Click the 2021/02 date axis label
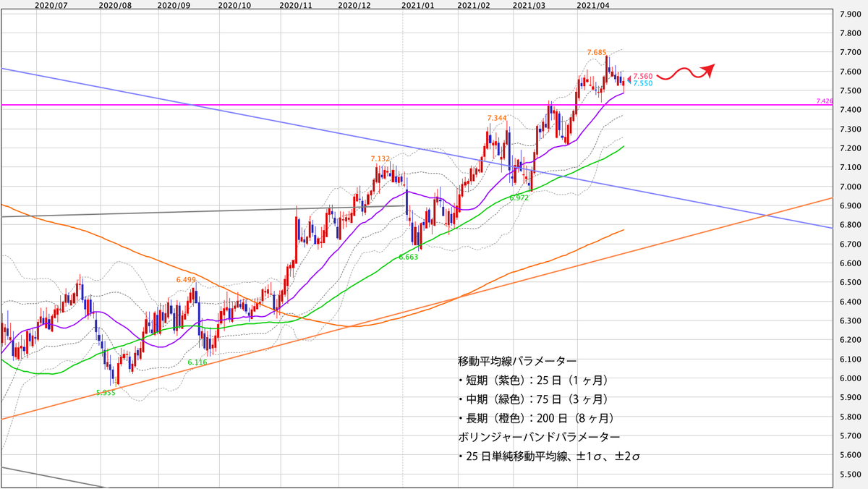The width and height of the screenshot is (868, 489). click(x=473, y=4)
